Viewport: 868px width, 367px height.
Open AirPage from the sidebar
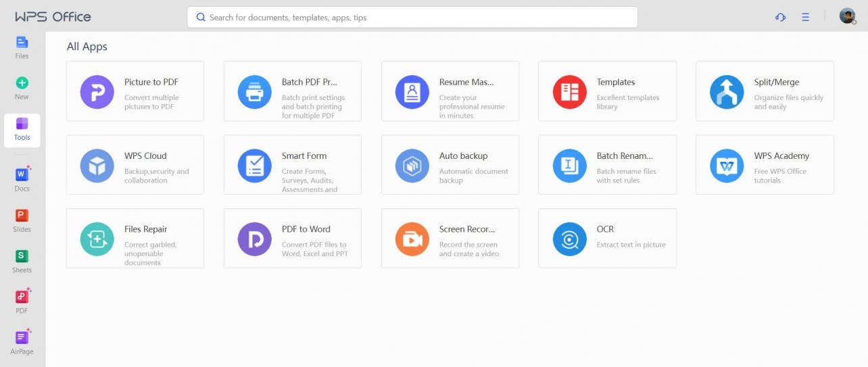click(22, 342)
